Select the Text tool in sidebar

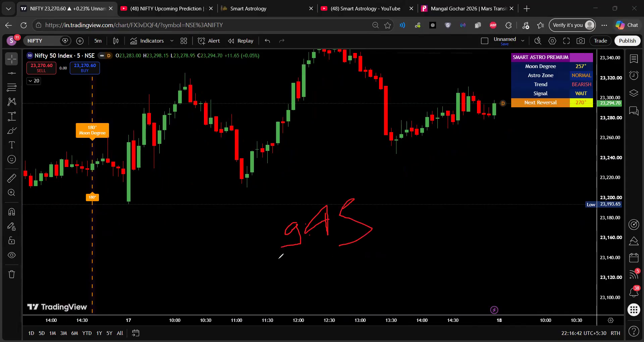tap(12, 145)
